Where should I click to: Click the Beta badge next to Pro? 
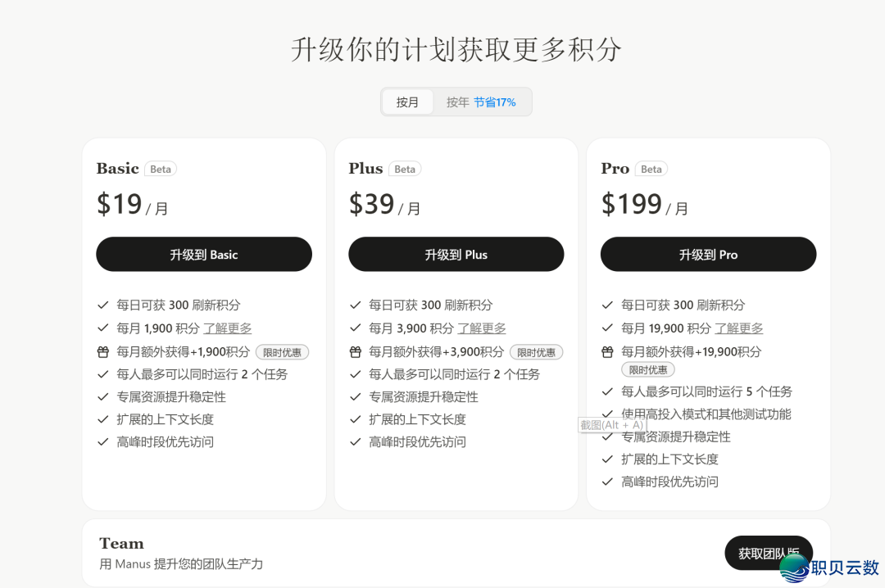651,170
